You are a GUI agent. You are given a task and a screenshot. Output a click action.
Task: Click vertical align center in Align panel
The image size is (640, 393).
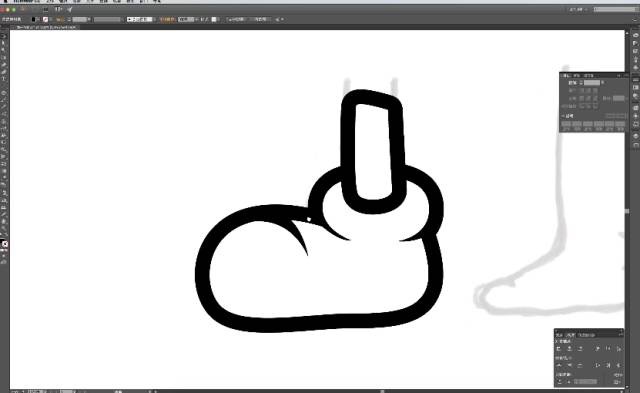tap(608, 349)
